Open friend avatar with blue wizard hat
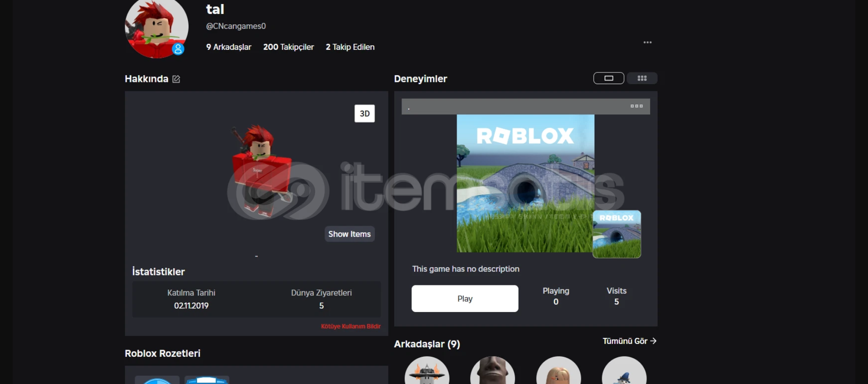This screenshot has width=868, height=384. pos(624,371)
